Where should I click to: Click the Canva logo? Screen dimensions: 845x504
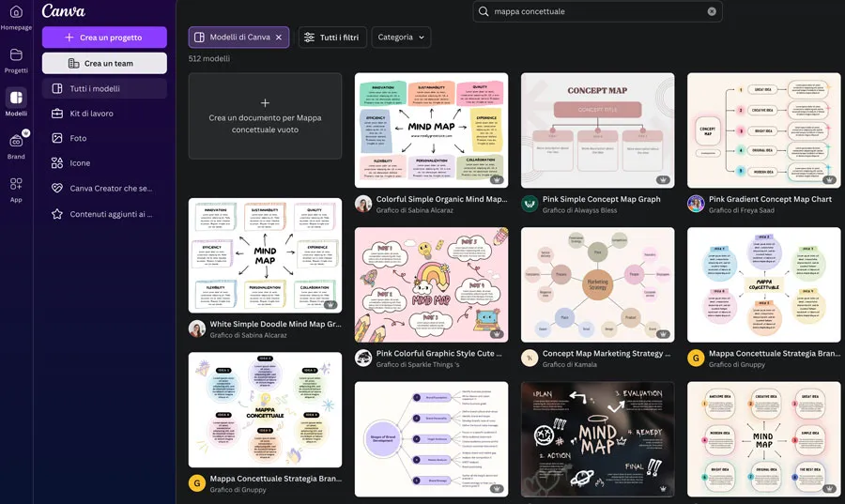64,11
